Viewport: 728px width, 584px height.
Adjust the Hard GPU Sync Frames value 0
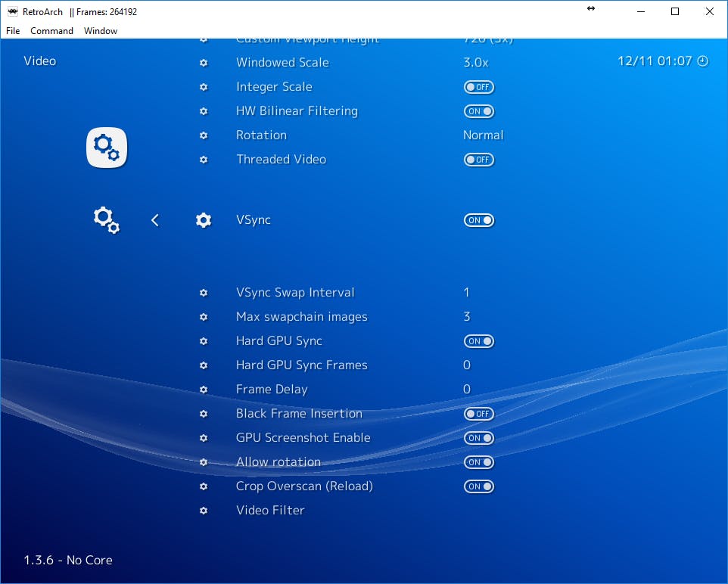(467, 365)
